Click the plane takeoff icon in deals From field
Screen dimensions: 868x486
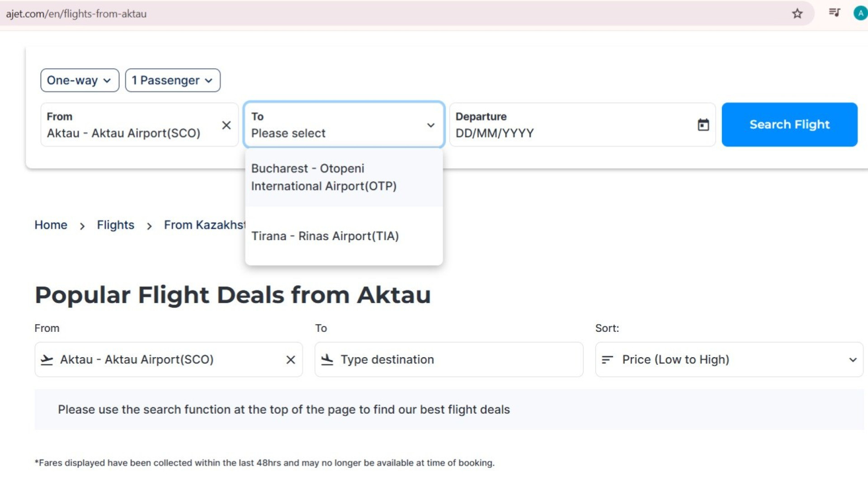(47, 360)
